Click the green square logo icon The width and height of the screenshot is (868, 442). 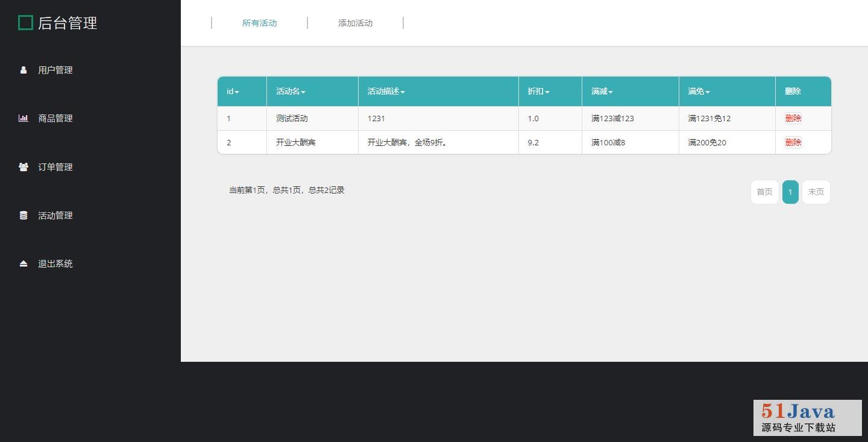pyautogui.click(x=25, y=23)
